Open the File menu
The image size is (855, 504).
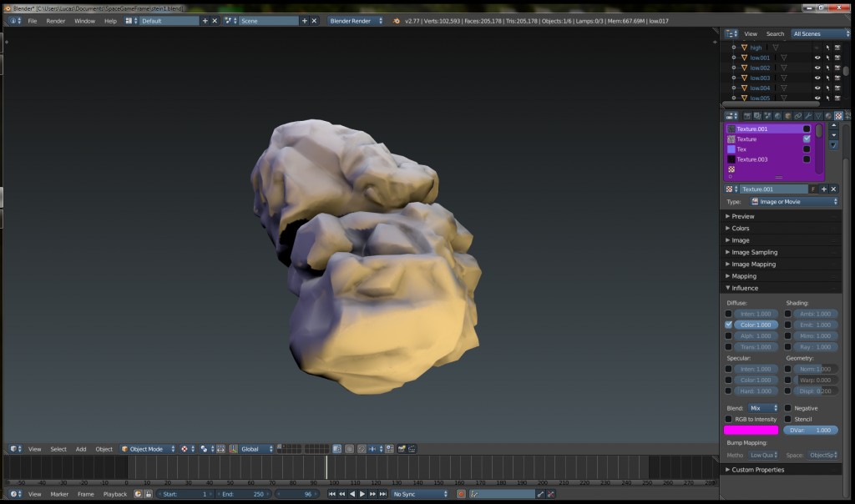pyautogui.click(x=31, y=21)
